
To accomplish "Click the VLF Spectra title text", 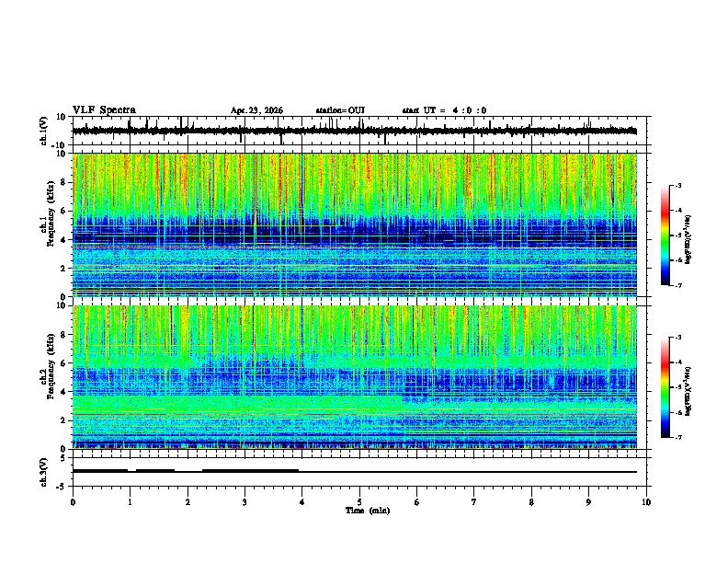I will coord(104,110).
